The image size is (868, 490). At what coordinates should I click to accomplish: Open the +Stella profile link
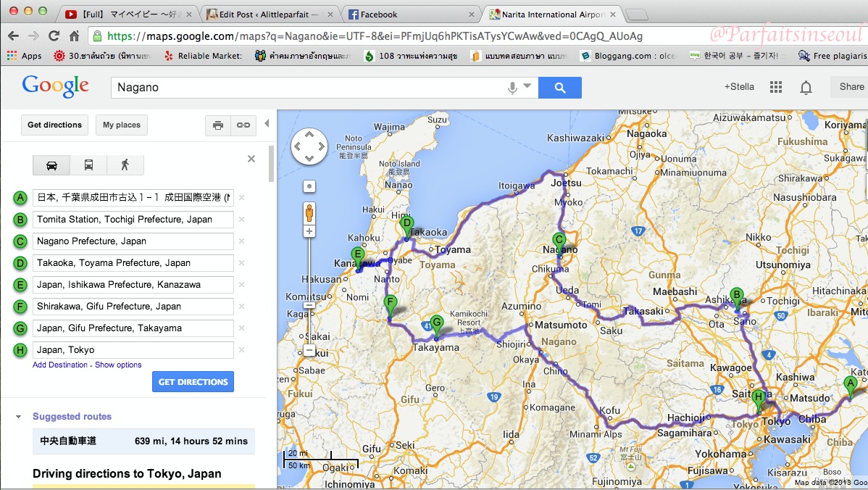739,87
